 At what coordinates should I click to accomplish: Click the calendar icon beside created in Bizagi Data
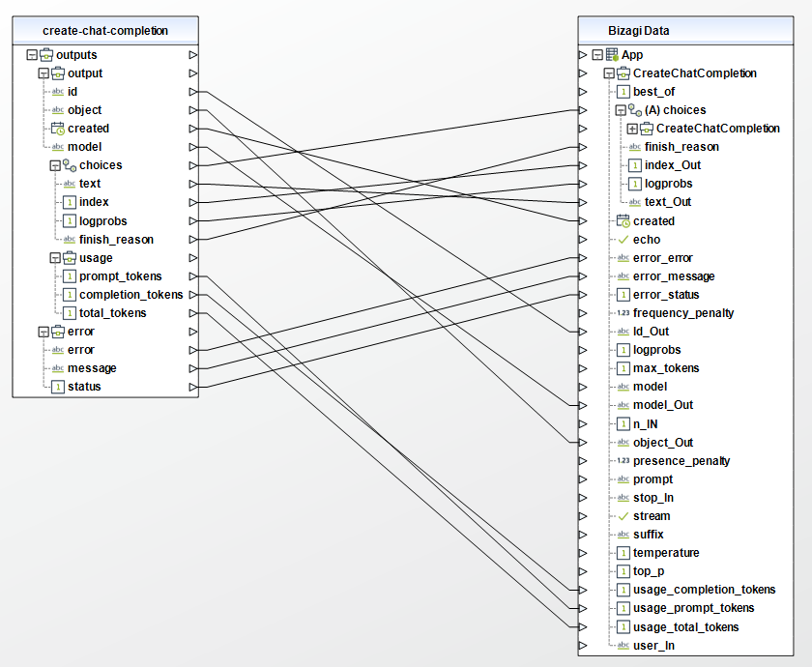[623, 221]
